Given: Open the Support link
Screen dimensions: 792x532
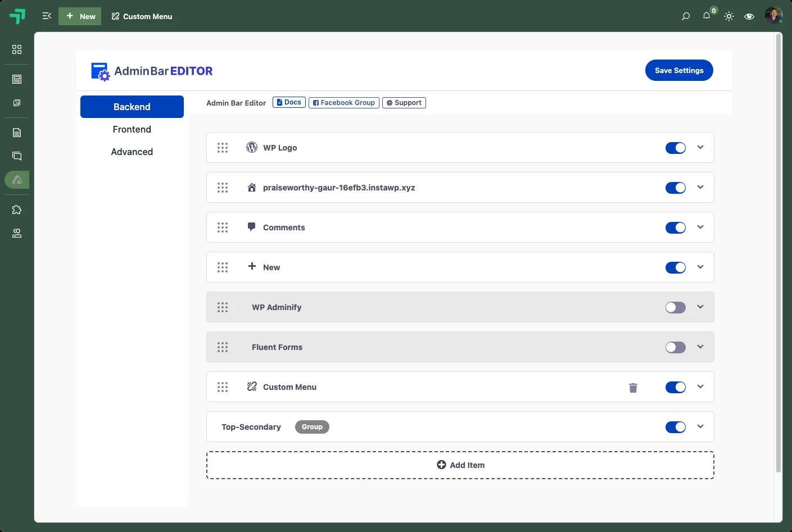Looking at the screenshot, I should (x=404, y=103).
